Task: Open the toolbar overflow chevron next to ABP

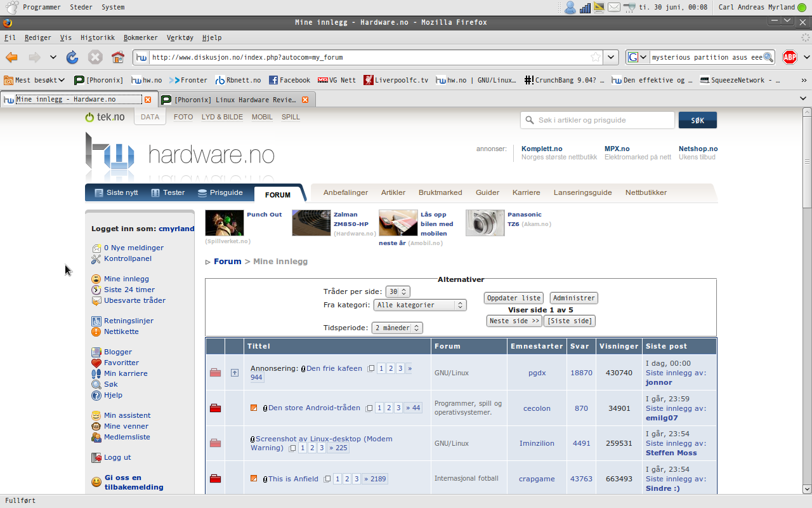Action: [806, 57]
